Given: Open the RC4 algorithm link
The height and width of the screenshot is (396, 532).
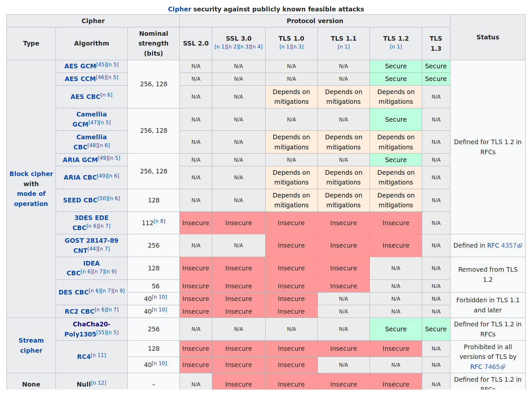Looking at the screenshot, I should pyautogui.click(x=84, y=357).
